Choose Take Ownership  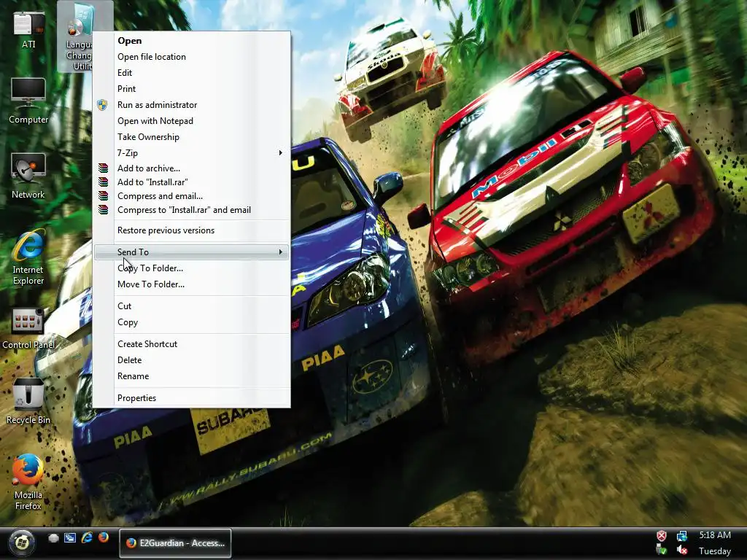192,137
